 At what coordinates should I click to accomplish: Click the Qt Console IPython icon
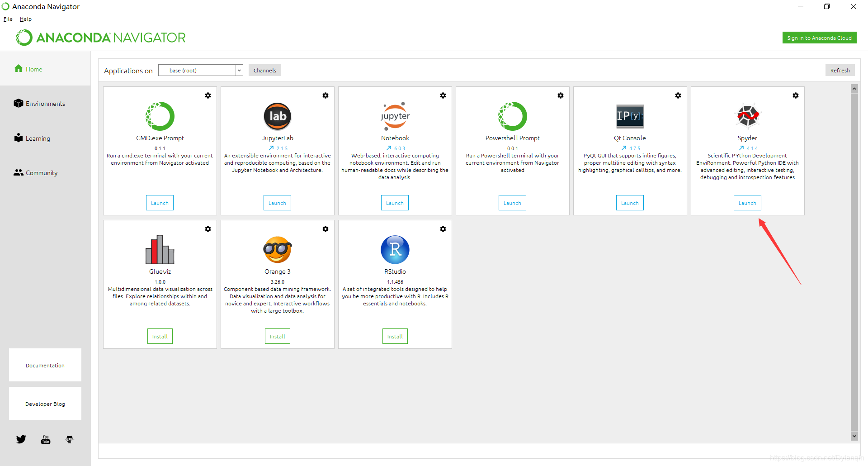(x=630, y=116)
